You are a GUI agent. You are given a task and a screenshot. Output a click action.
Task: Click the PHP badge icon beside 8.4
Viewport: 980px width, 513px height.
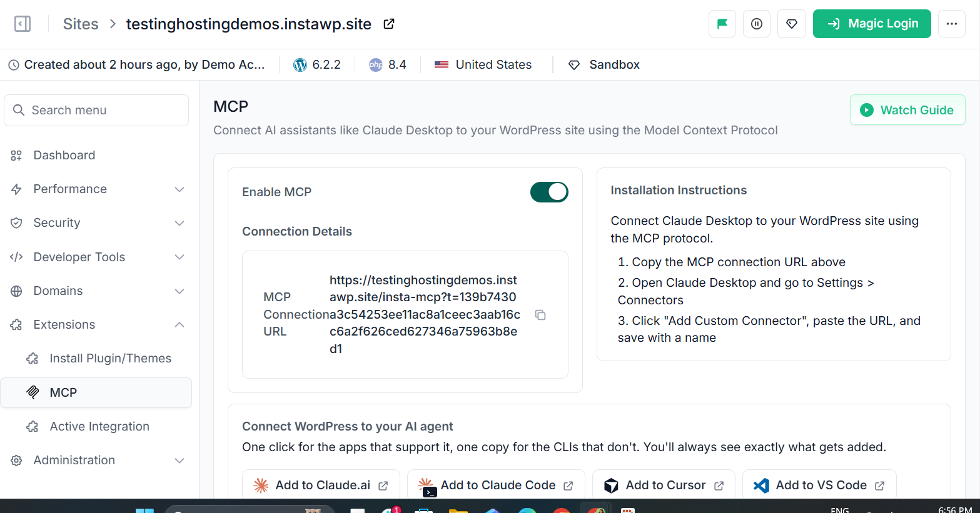[376, 65]
